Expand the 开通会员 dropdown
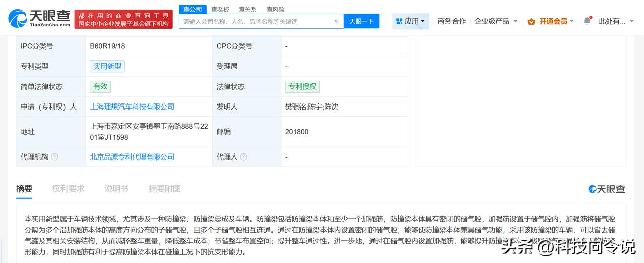This screenshot has width=644, height=263. pyautogui.click(x=551, y=21)
